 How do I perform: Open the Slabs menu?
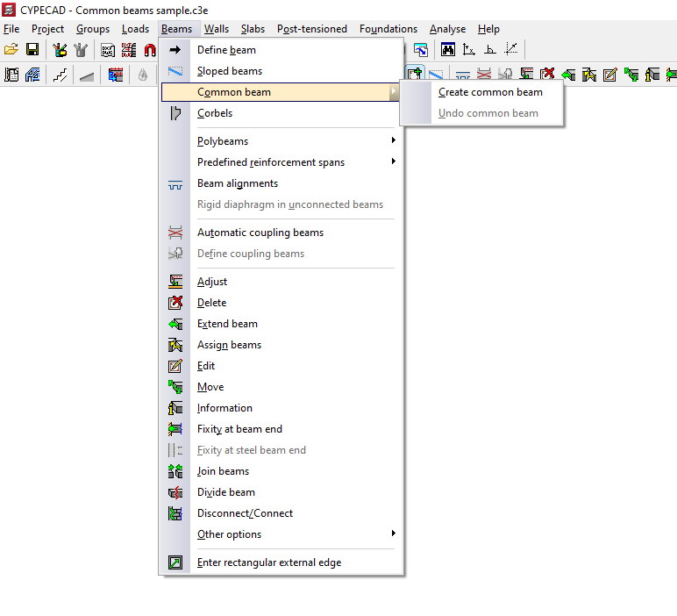tap(253, 29)
